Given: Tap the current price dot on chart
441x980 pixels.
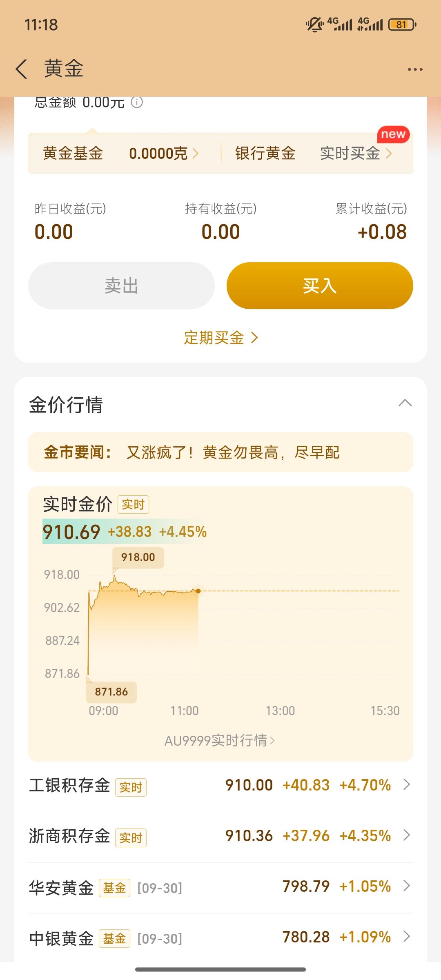Looking at the screenshot, I should tap(198, 591).
